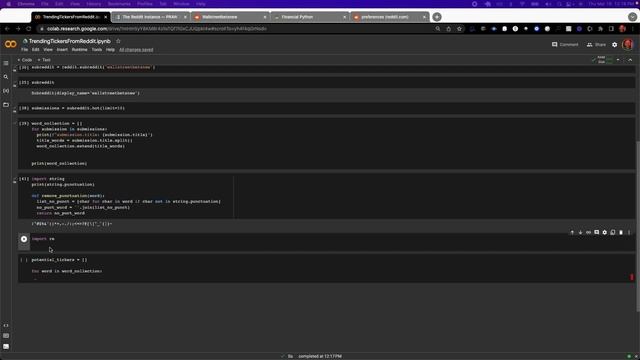
Task: Open the View menu in Colab
Action: click(x=48, y=50)
